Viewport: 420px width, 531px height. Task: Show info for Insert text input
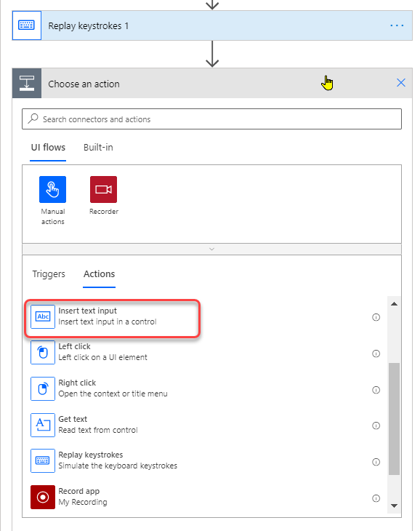pos(376,317)
